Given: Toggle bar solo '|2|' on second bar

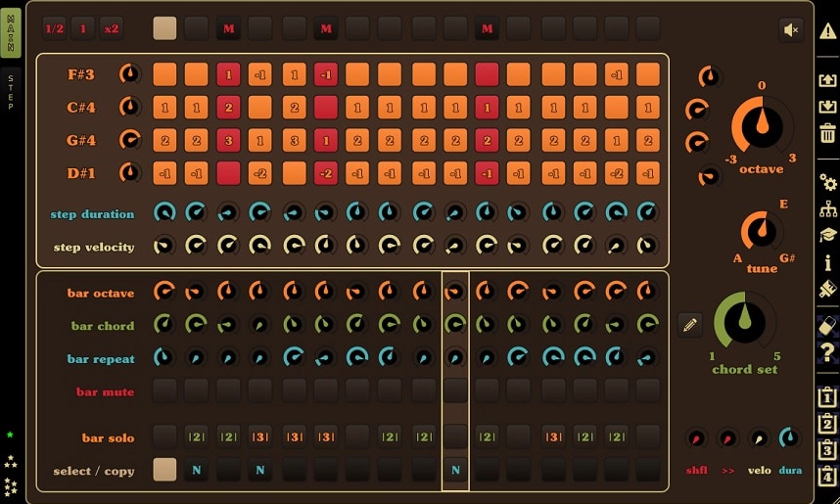Looking at the screenshot, I should pyautogui.click(x=197, y=437).
